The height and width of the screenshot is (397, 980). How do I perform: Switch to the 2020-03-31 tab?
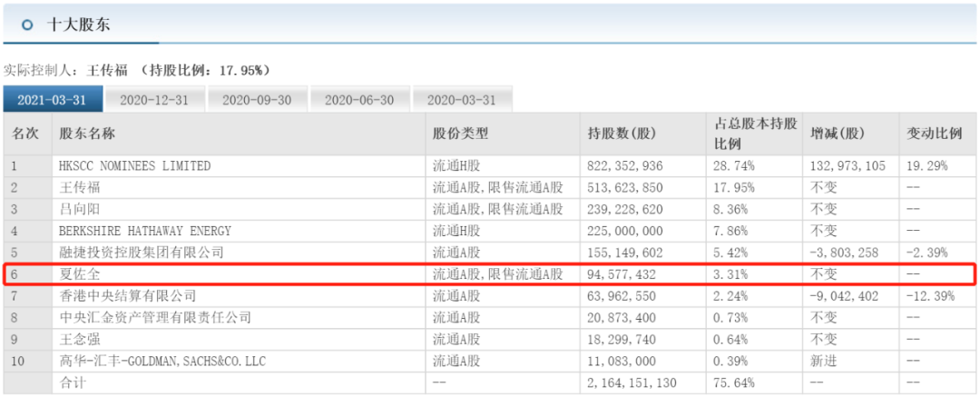[462, 100]
